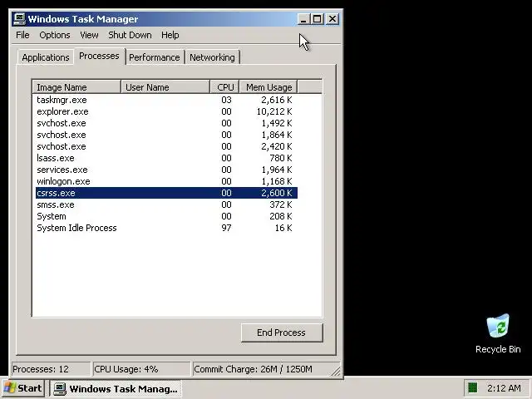Click the CPU usage tray icon
This screenshot has height=399, width=532.
(472, 387)
